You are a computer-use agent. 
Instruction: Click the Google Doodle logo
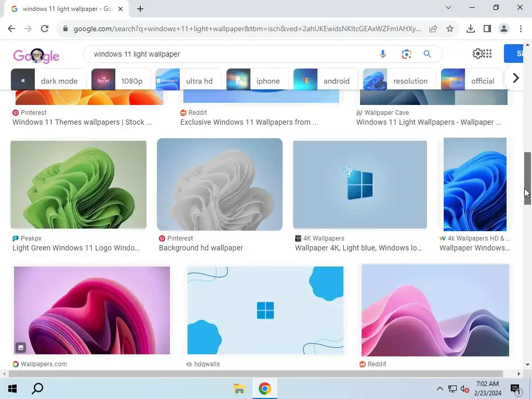coord(36,56)
